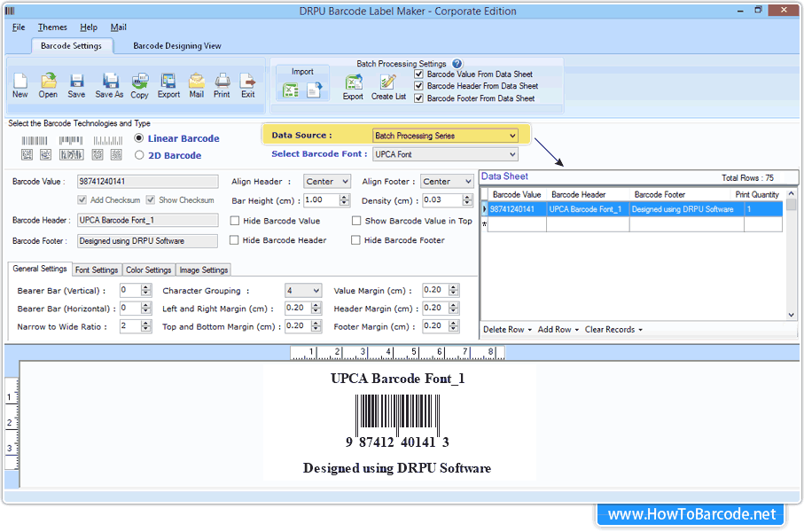This screenshot has height=532, width=804.
Task: Select third linear barcode sample icon
Action: click(x=107, y=141)
